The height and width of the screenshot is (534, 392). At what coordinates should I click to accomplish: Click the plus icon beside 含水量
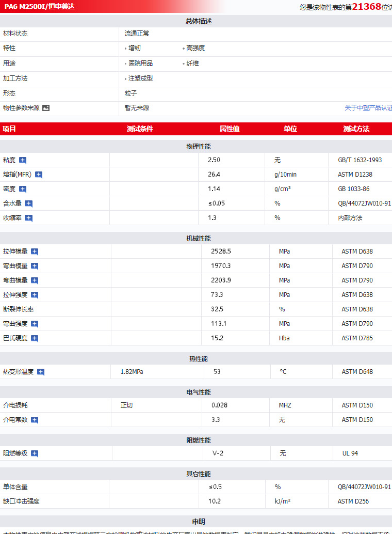pyautogui.click(x=29, y=203)
